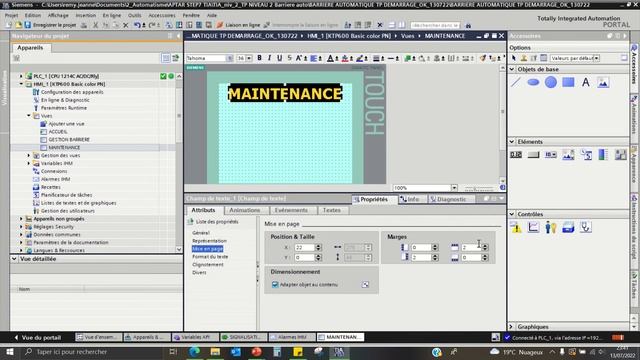
Task: Select Représentation in properties list
Action: (209, 241)
